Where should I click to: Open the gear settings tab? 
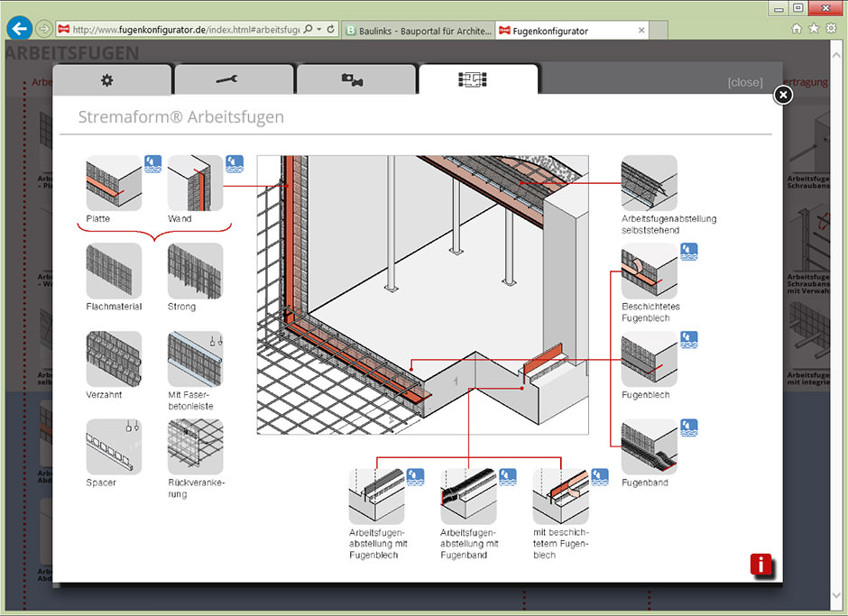pyautogui.click(x=112, y=80)
